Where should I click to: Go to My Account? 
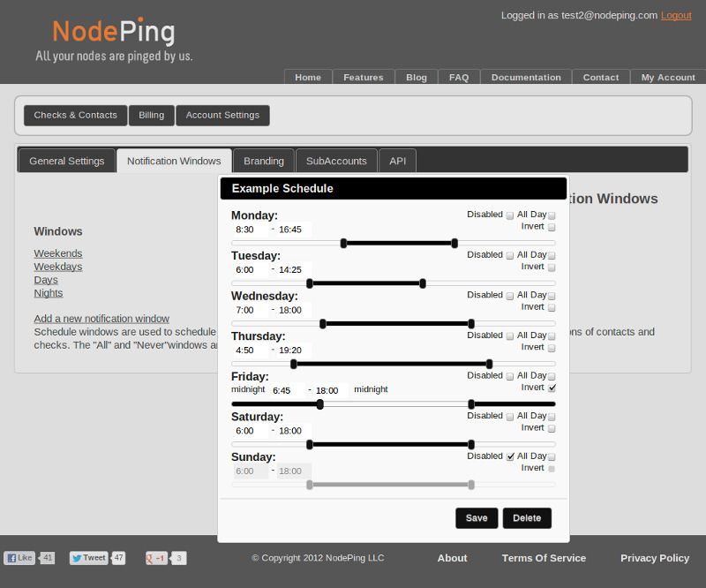[668, 78]
